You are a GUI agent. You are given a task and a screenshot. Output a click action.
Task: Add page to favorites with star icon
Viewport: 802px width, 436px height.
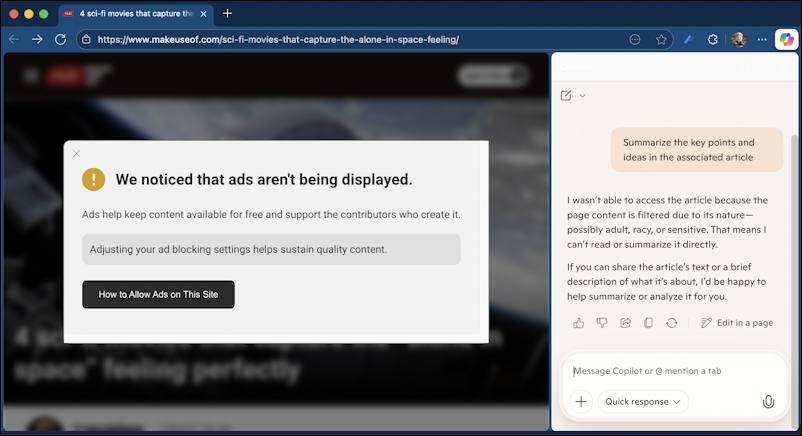(x=661, y=39)
